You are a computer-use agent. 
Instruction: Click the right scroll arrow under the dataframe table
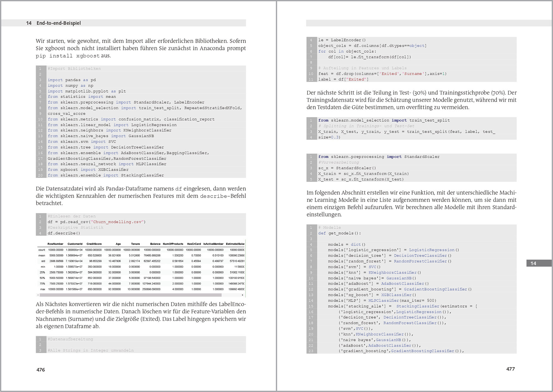pos(243,295)
